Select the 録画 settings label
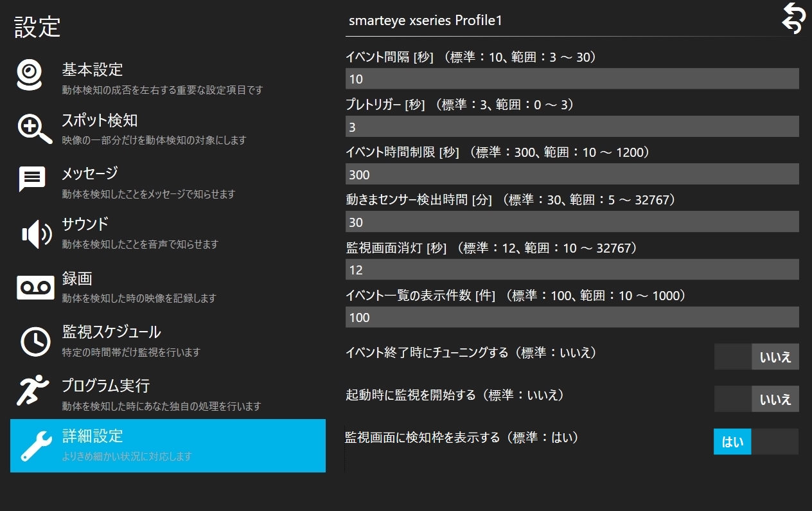 point(77,279)
